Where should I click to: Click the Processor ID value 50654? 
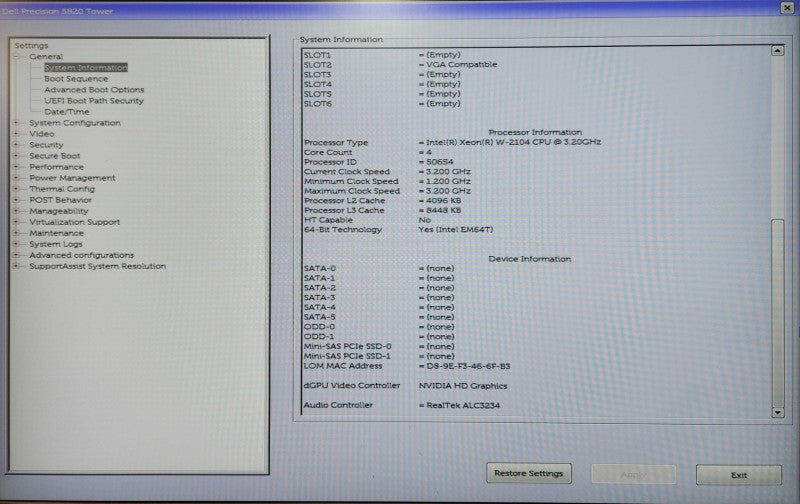coord(440,162)
